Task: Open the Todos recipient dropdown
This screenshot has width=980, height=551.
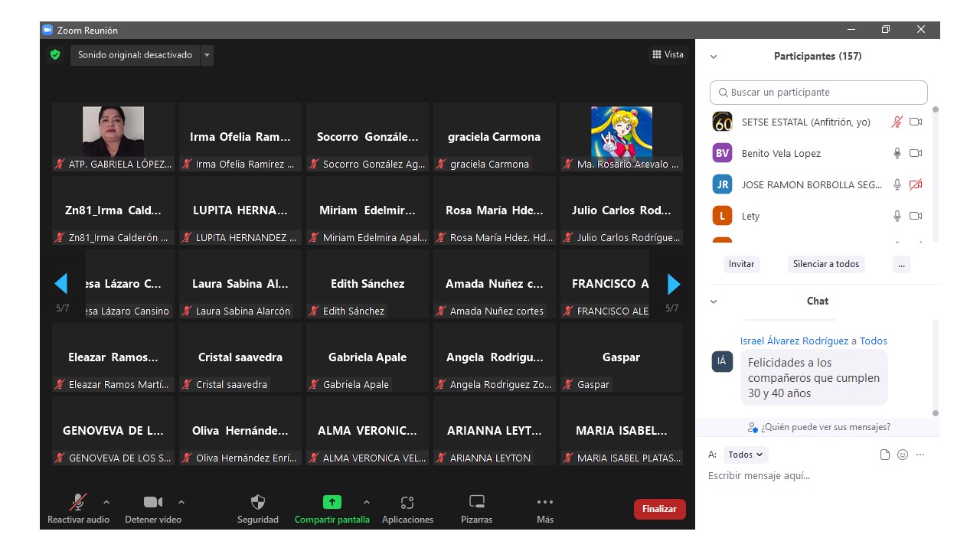Action: [746, 455]
